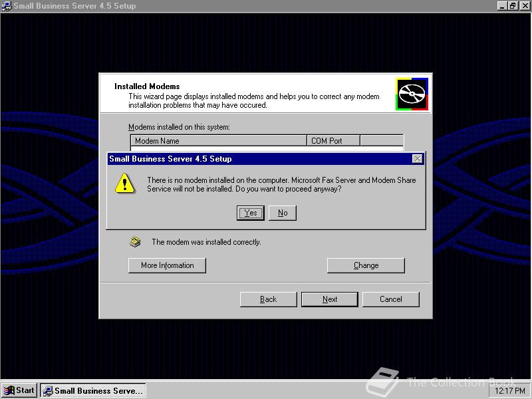
Task: Cancel the setup wizard
Action: pos(391,299)
